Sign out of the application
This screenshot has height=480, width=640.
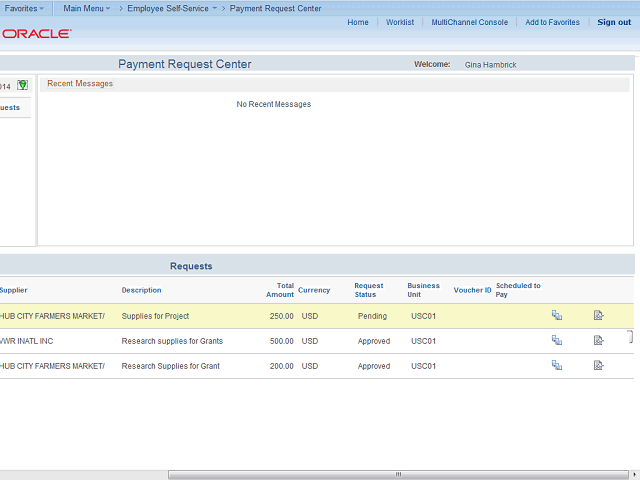click(614, 22)
